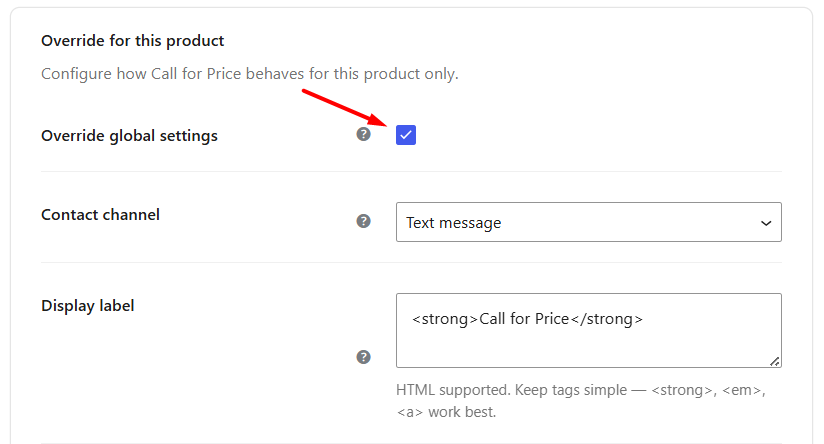
Task: Click the Configure how Call for Price description
Action: pos(250,74)
